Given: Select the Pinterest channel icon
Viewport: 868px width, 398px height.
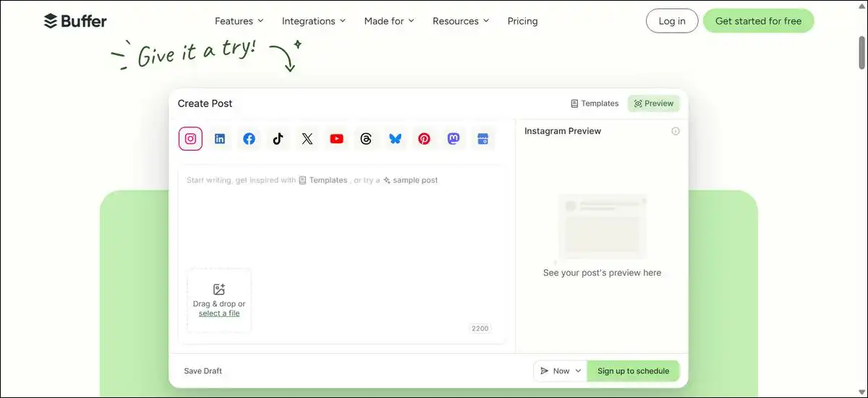Looking at the screenshot, I should click(x=425, y=139).
